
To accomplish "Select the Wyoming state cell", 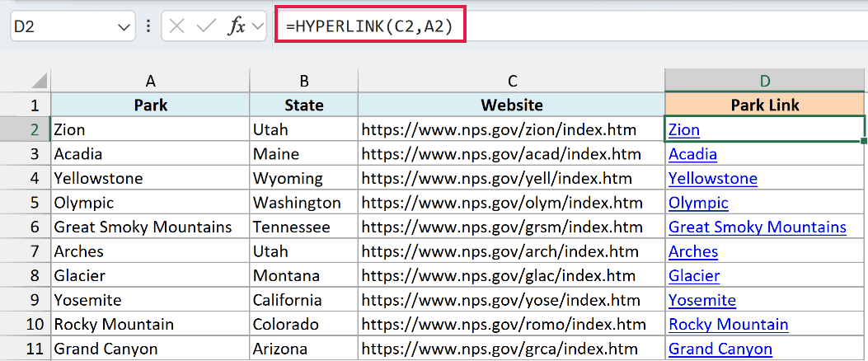I will point(304,178).
